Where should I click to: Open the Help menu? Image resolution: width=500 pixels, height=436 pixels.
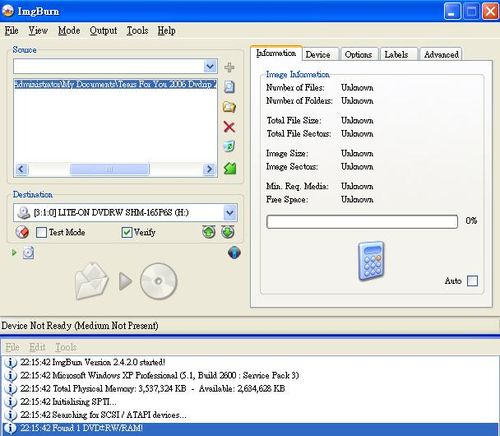tap(167, 31)
